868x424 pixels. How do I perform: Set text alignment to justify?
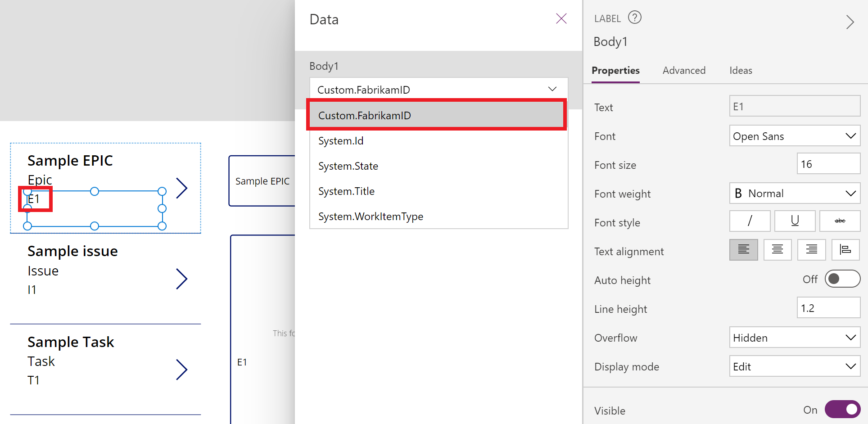[x=845, y=250]
